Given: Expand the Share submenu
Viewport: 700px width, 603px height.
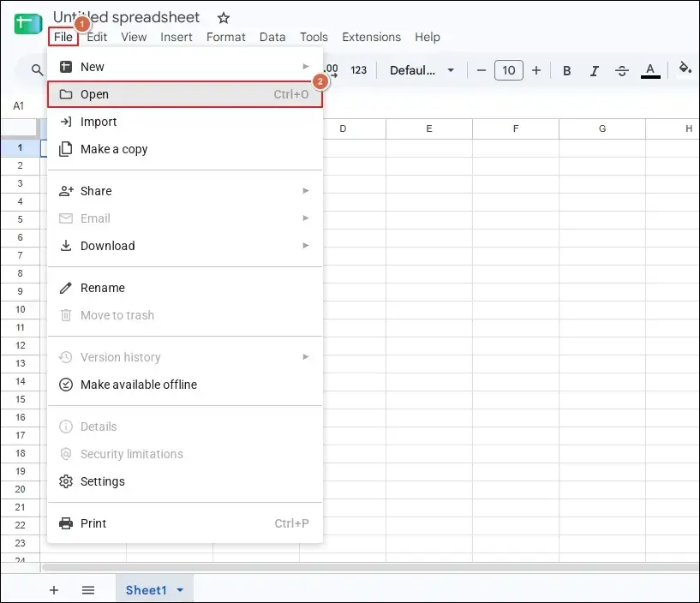Looking at the screenshot, I should coord(185,191).
